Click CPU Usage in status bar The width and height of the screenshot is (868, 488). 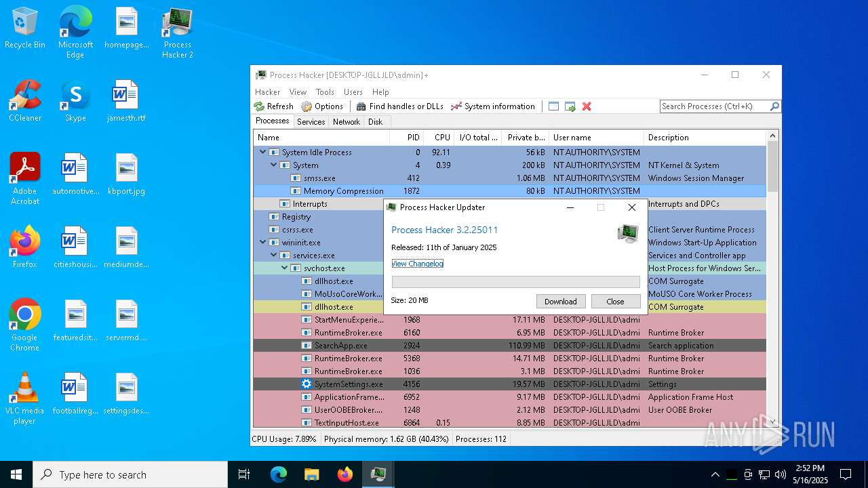pyautogui.click(x=284, y=439)
